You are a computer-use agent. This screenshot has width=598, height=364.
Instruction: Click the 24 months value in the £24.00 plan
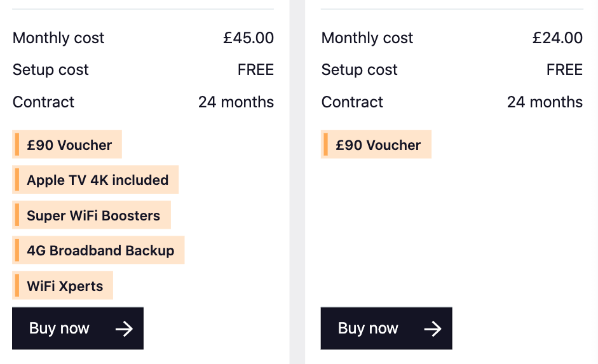545,102
